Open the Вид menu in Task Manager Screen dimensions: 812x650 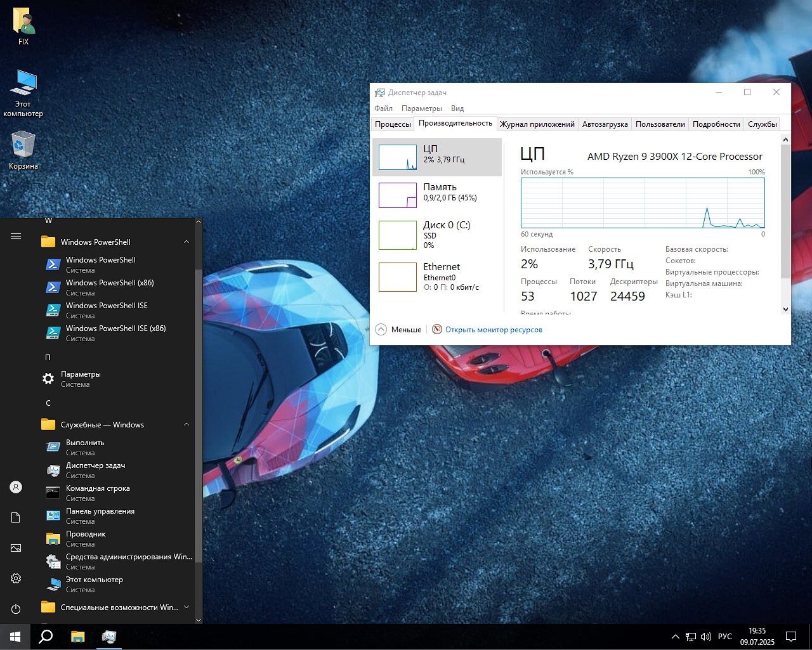coord(457,108)
